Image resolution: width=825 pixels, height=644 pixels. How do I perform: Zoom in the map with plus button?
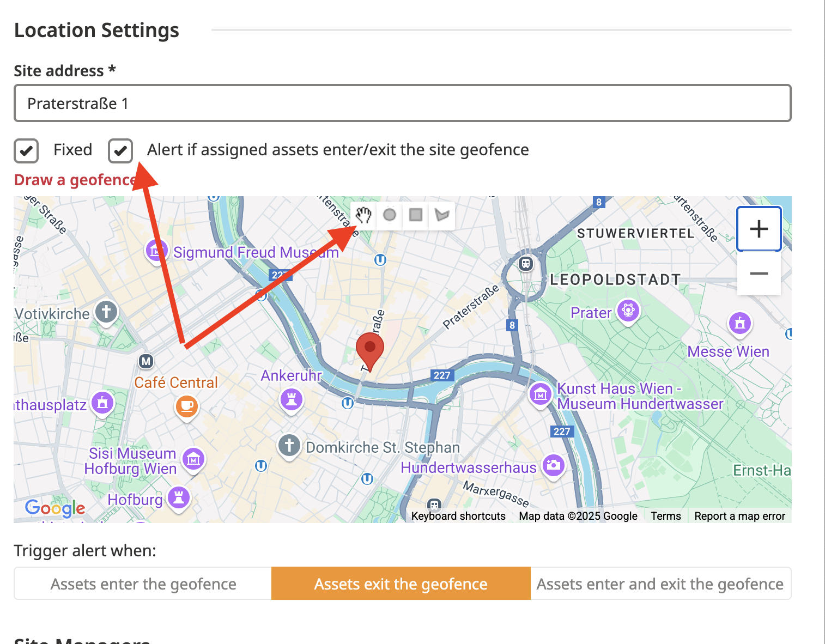tap(759, 229)
